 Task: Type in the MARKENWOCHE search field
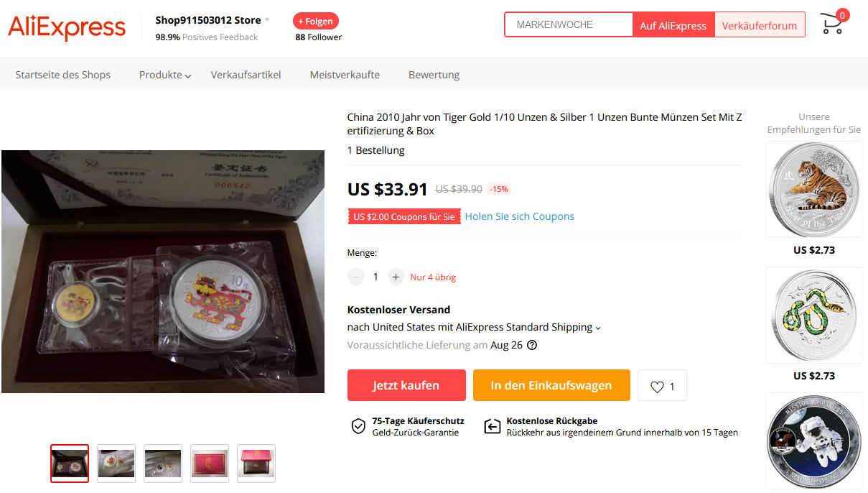[569, 24]
